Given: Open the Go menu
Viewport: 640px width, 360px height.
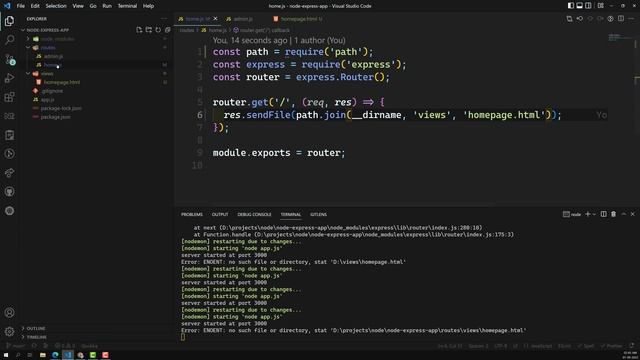Looking at the screenshot, I should [x=93, y=6].
